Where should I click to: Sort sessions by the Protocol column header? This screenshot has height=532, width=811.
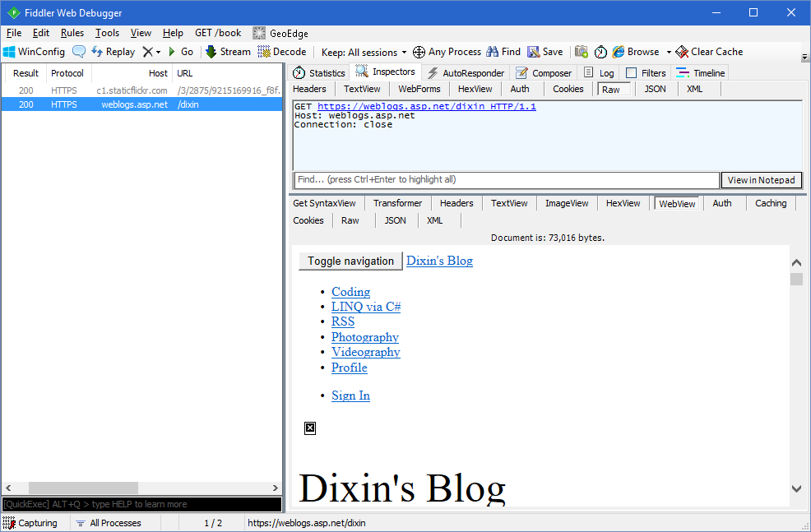69,73
